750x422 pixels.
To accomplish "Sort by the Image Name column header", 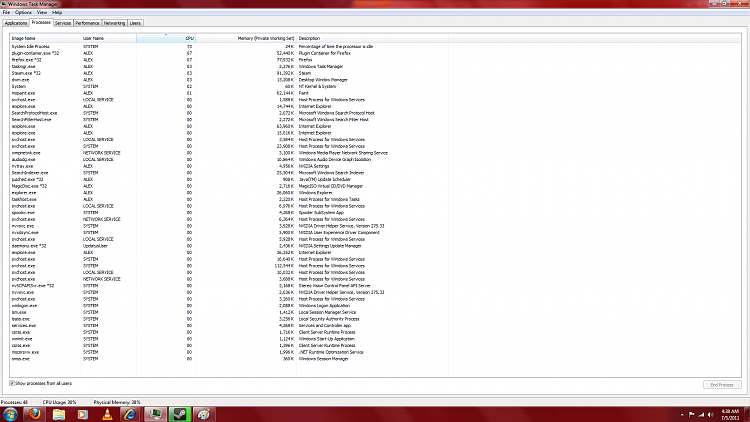I will 45,38.
